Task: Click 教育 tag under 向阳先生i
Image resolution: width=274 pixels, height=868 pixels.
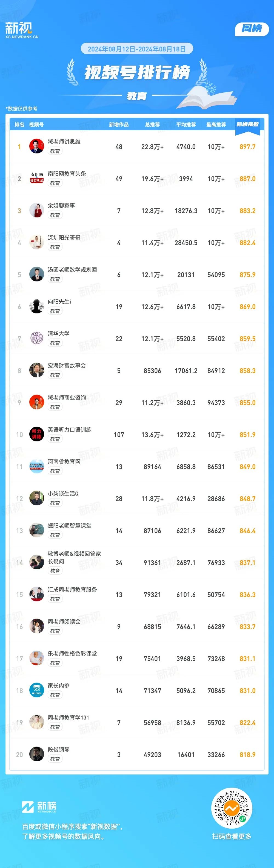Action: tap(55, 311)
